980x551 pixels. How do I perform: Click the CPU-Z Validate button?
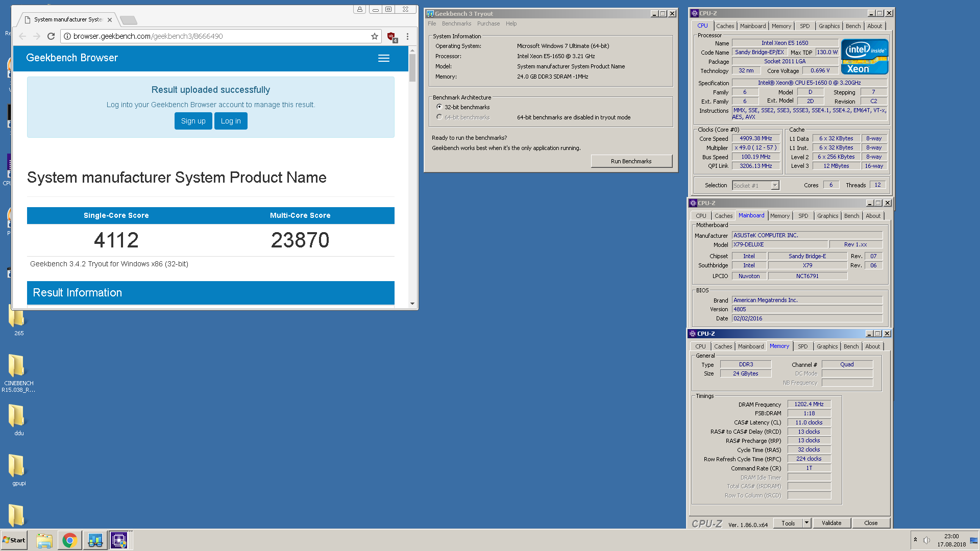(831, 523)
